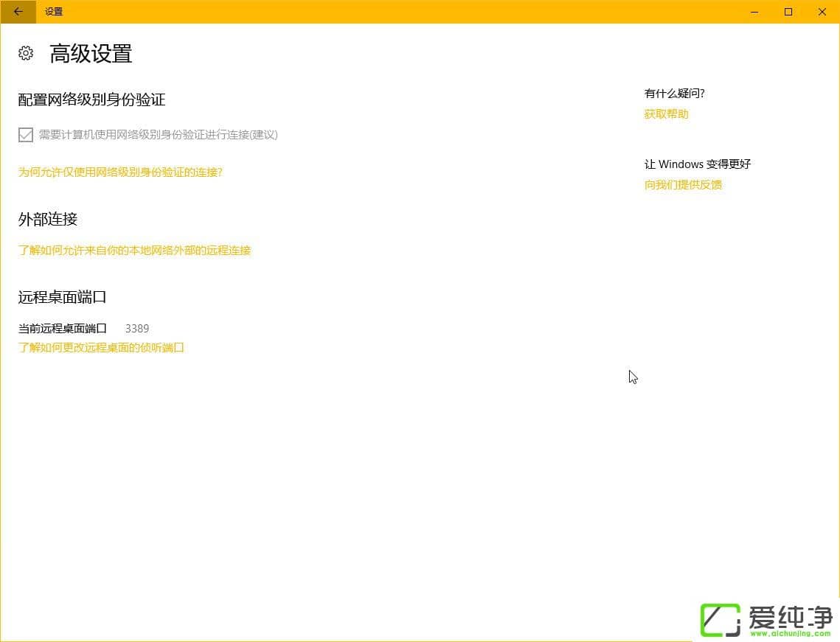This screenshot has height=642, width=840.
Task: Open 为何允许仅使用网络级别身份验证的连接 link
Action: 120,172
